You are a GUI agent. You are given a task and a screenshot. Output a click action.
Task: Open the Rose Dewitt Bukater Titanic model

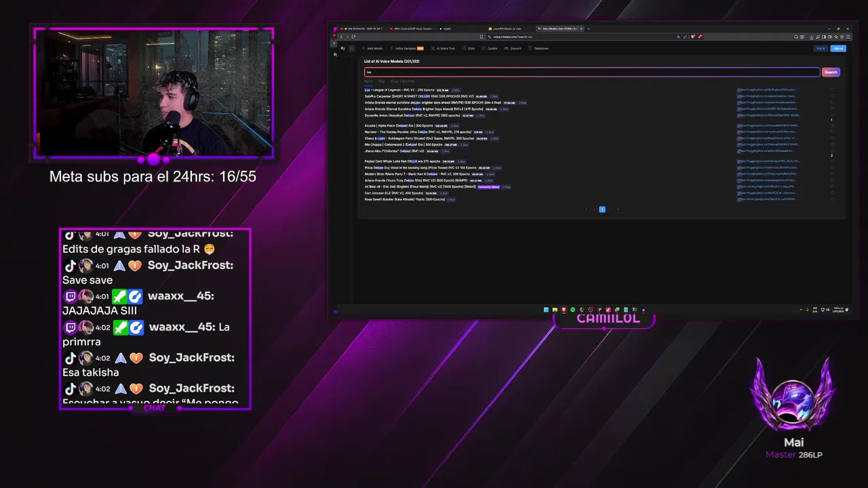405,199
